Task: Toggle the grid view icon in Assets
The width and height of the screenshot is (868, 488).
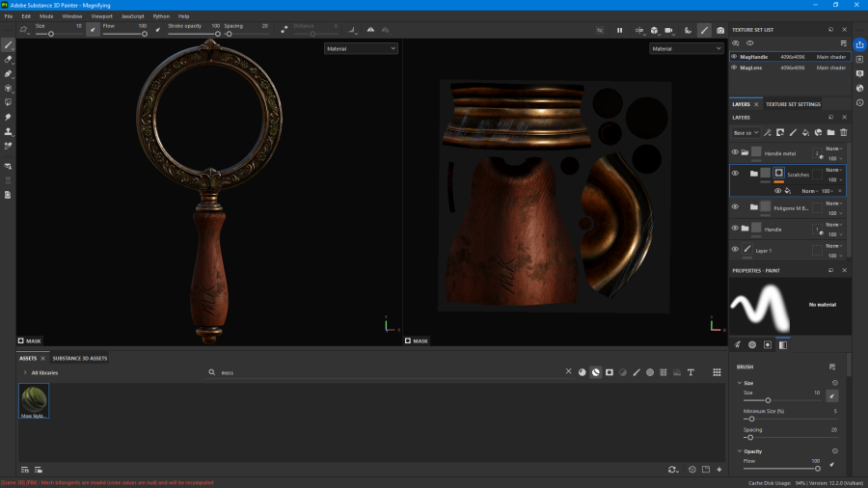Action: (x=717, y=372)
